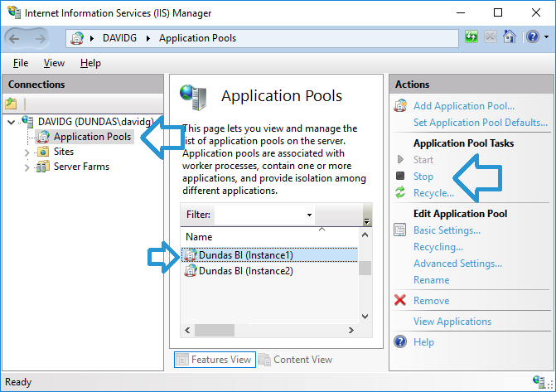Click the Add Application Pool icon
Screen dimensions: 556x392
tap(400, 106)
